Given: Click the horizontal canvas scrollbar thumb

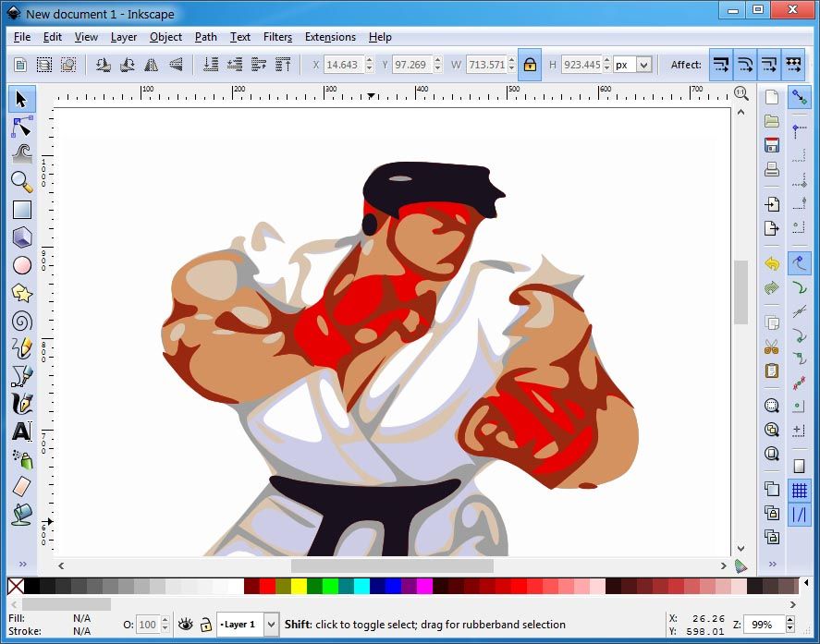Looking at the screenshot, I should (392, 565).
